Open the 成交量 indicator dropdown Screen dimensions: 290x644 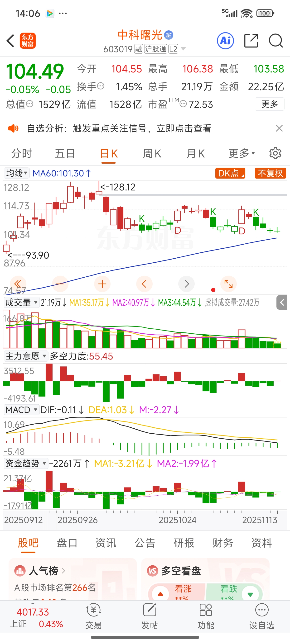[22, 303]
